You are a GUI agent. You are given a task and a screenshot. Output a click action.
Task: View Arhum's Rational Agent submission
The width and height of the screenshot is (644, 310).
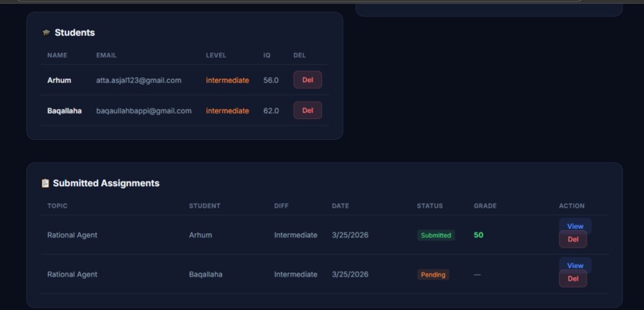tap(575, 226)
